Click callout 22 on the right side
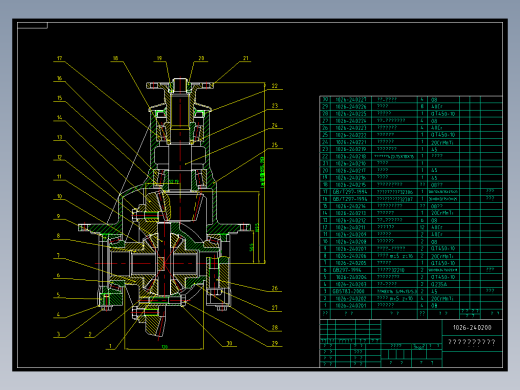 click(274, 86)
